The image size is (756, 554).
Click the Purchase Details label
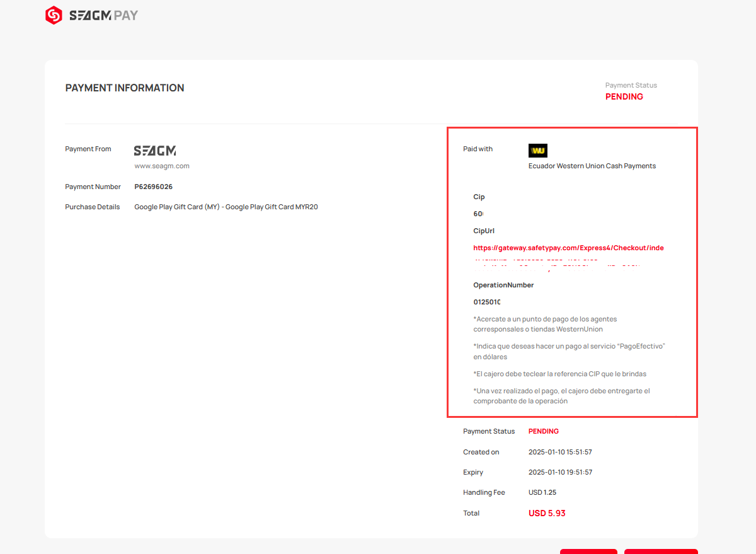pyautogui.click(x=93, y=207)
